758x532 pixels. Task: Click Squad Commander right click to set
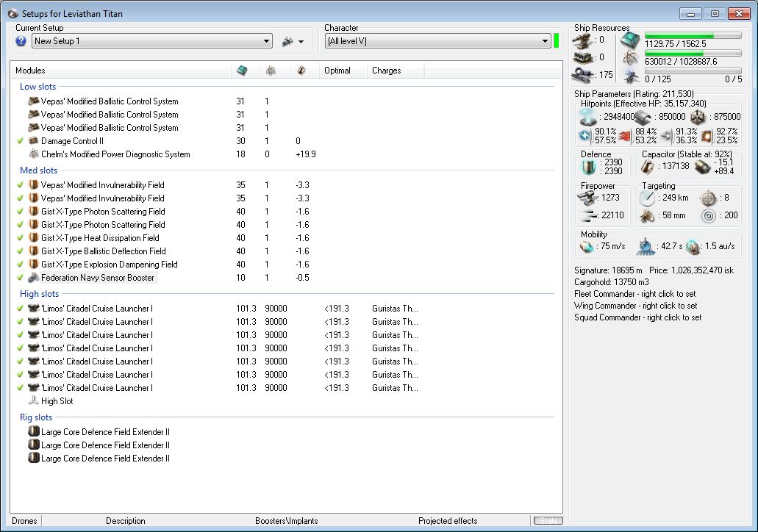coord(637,317)
